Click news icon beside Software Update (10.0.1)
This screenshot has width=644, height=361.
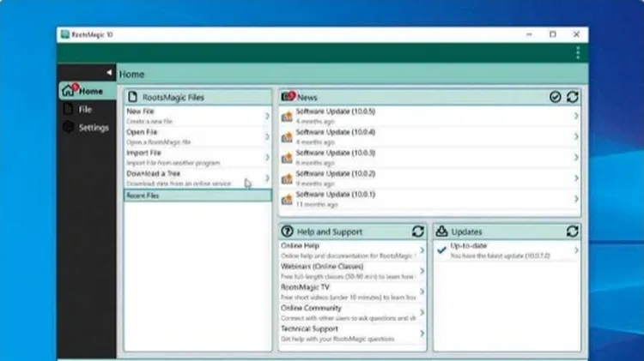[x=287, y=200]
